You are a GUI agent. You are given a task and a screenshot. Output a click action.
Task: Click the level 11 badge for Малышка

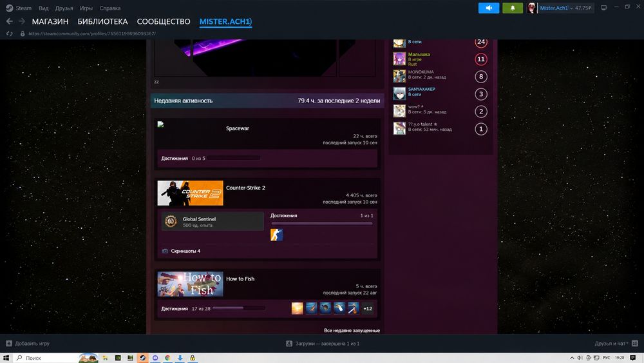481,59
